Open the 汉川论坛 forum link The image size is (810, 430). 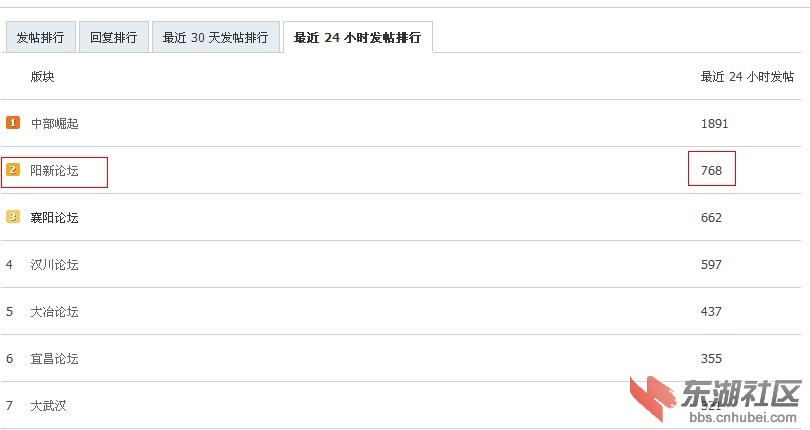(54, 265)
